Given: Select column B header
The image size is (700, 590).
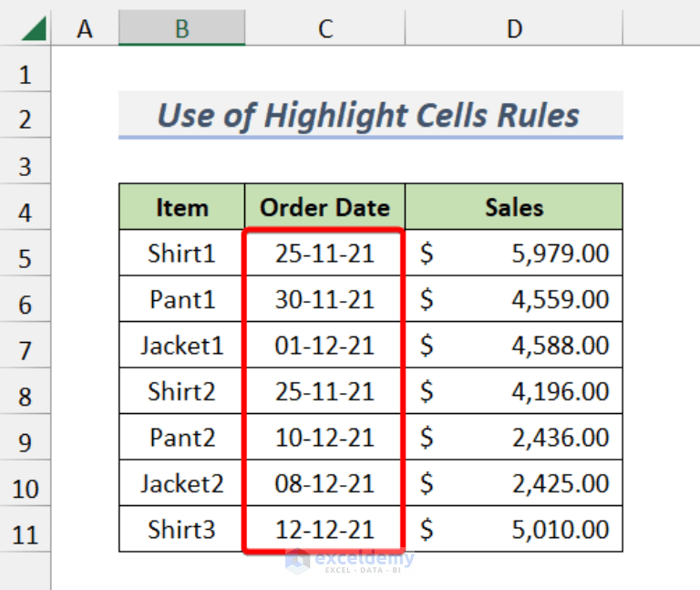Looking at the screenshot, I should pyautogui.click(x=181, y=28).
